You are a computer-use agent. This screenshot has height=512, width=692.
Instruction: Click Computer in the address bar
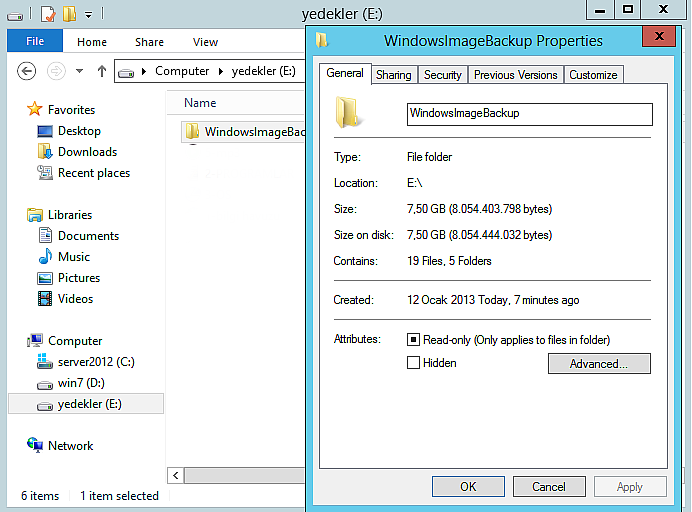point(182,71)
